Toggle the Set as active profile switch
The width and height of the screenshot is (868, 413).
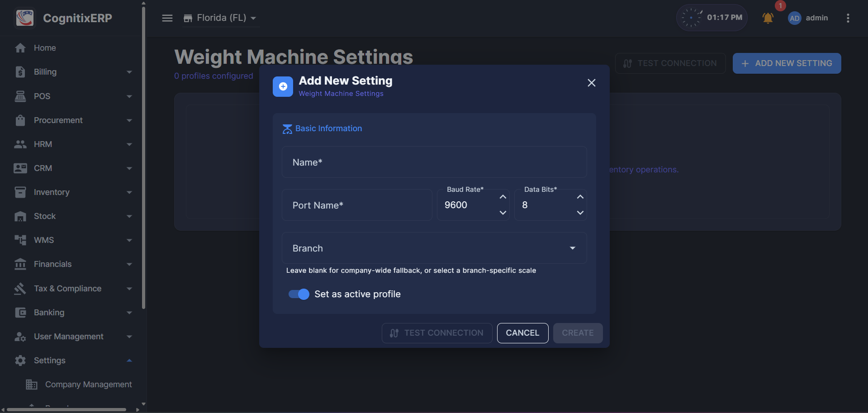(299, 294)
